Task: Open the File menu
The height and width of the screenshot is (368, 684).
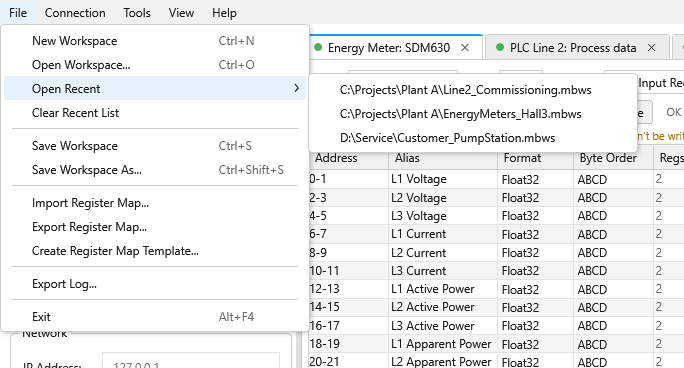Action: [18, 13]
